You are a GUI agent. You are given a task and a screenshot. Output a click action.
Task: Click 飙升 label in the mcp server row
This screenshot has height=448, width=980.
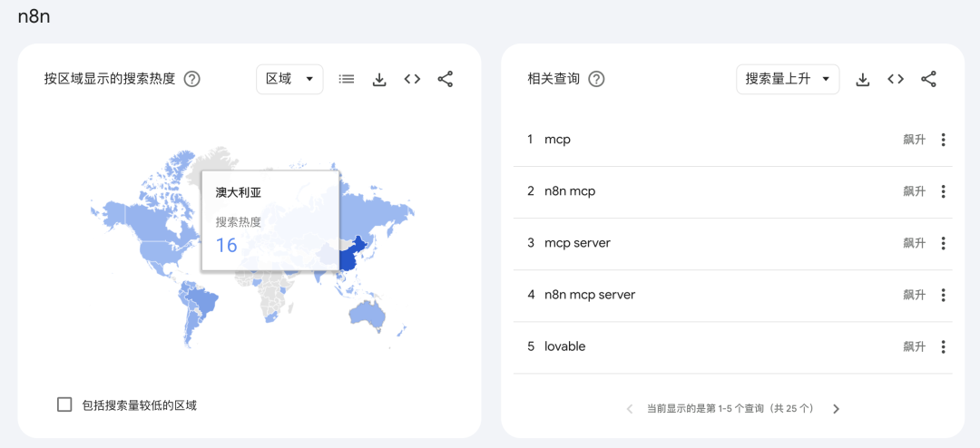[x=914, y=244]
